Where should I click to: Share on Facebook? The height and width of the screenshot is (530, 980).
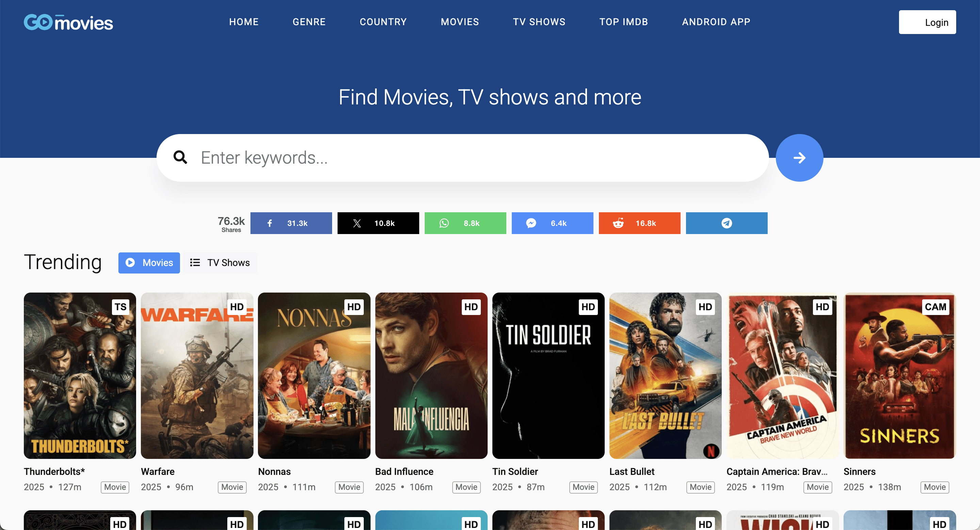[x=291, y=223]
